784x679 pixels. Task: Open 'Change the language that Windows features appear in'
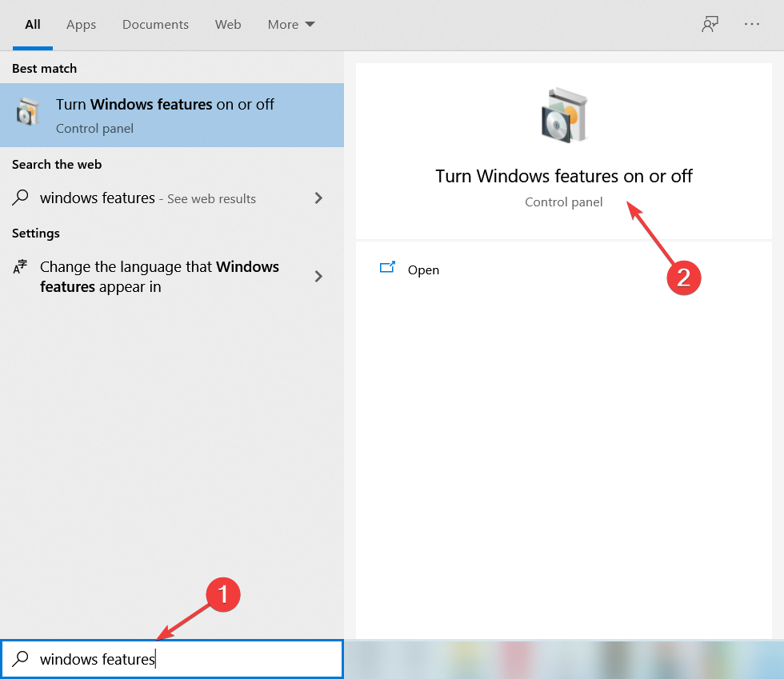(172, 277)
